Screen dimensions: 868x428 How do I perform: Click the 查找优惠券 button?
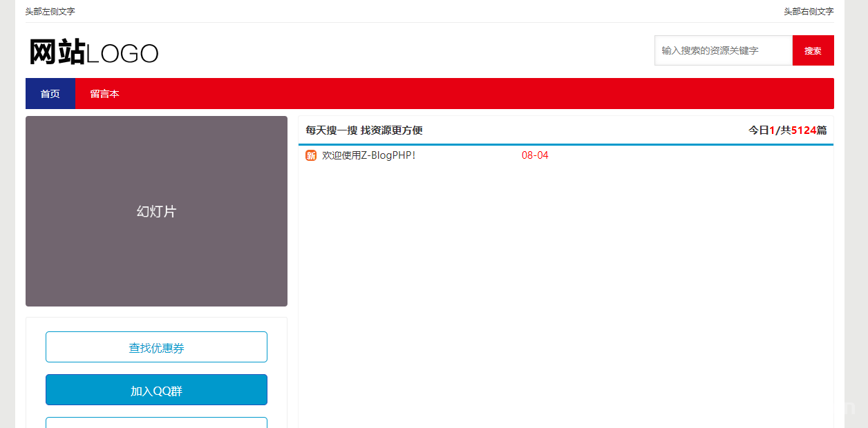pyautogui.click(x=156, y=347)
